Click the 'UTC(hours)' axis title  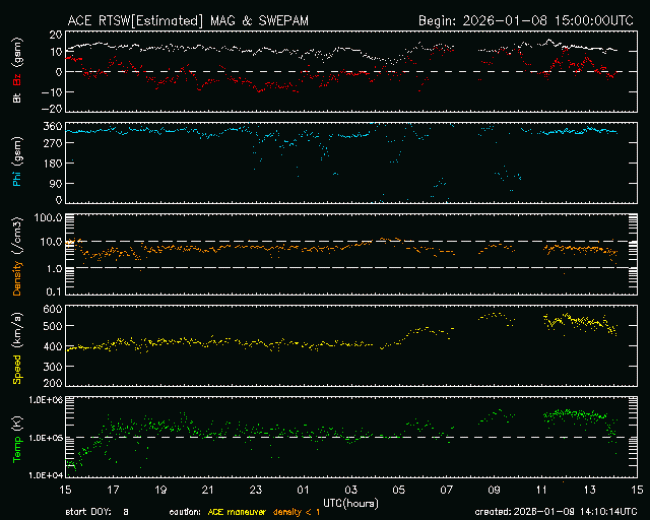pyautogui.click(x=351, y=503)
